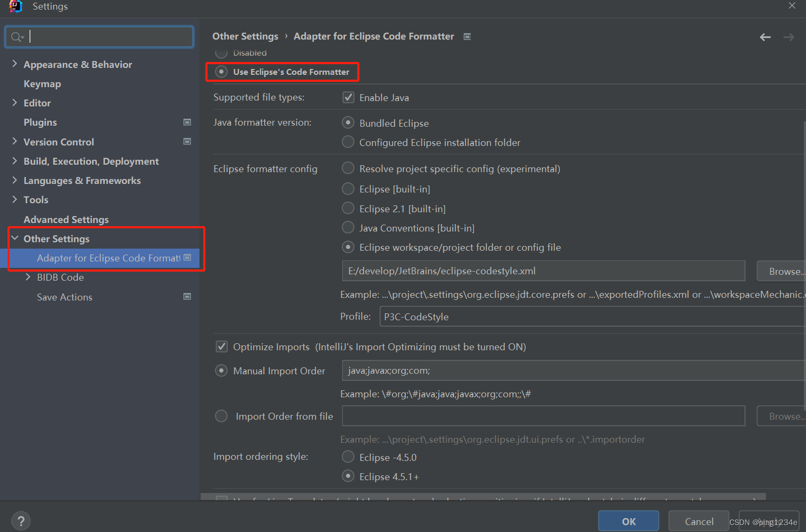Click the help question mark icon
The height and width of the screenshot is (532, 806).
pos(20,520)
